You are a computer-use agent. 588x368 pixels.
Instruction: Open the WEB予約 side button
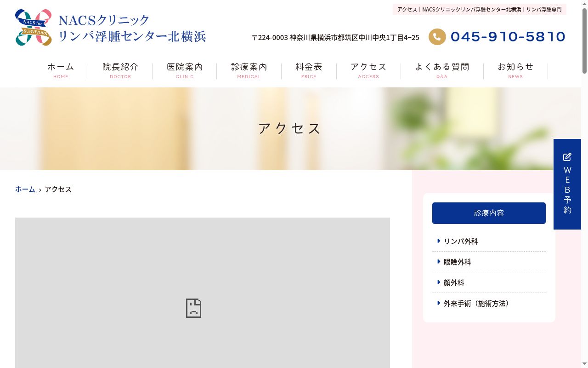click(567, 184)
